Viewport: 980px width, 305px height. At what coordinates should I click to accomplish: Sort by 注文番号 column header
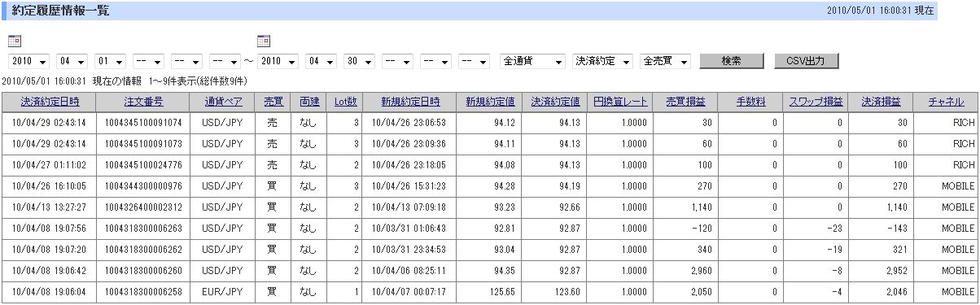143,102
